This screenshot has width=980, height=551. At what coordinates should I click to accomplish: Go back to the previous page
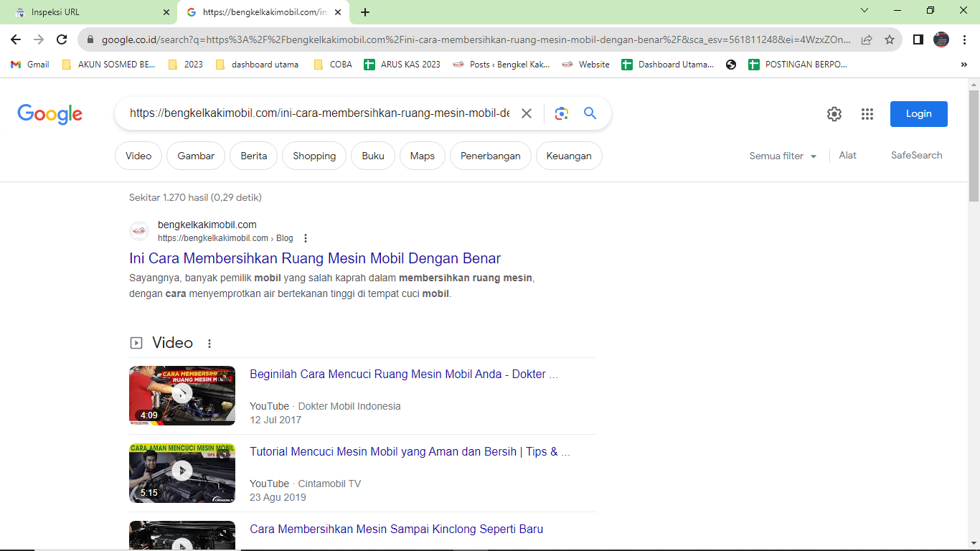pos(16,40)
